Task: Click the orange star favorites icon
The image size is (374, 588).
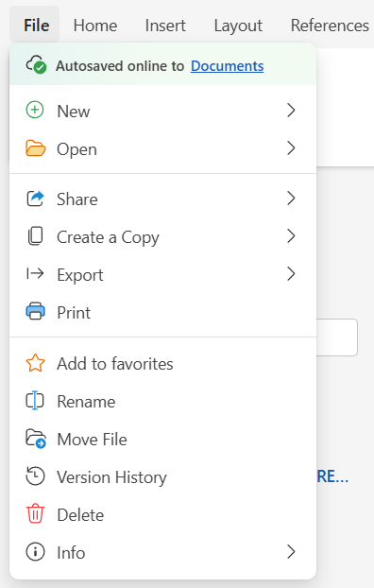Action: (35, 363)
